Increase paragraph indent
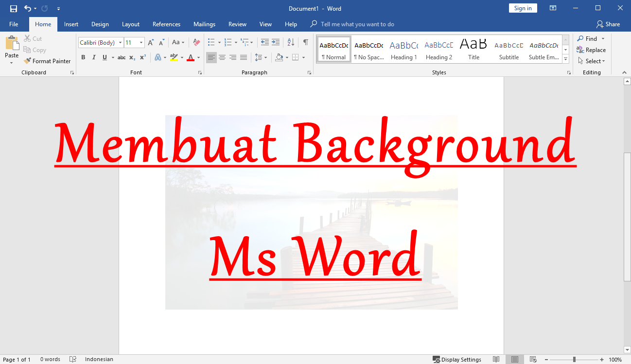The image size is (631, 364). click(276, 42)
